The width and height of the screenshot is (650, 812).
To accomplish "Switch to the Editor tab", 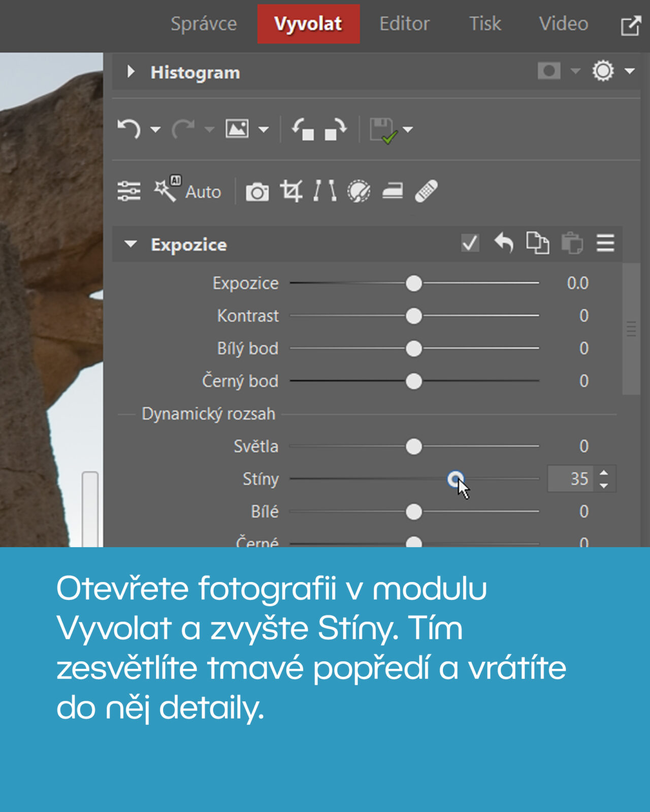I will click(x=404, y=24).
